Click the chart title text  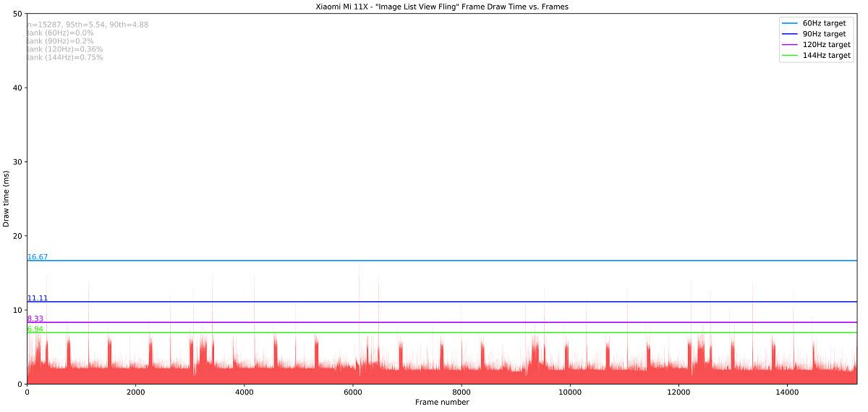click(442, 7)
